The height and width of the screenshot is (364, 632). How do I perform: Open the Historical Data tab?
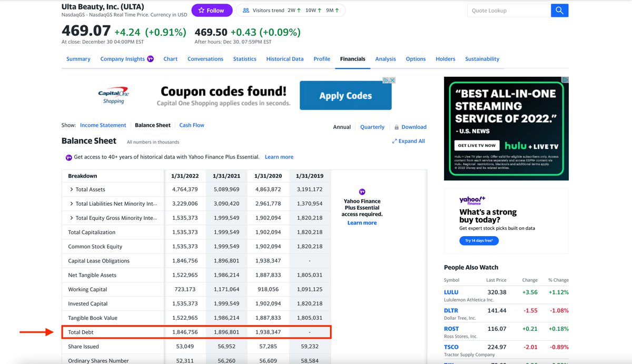(x=285, y=59)
